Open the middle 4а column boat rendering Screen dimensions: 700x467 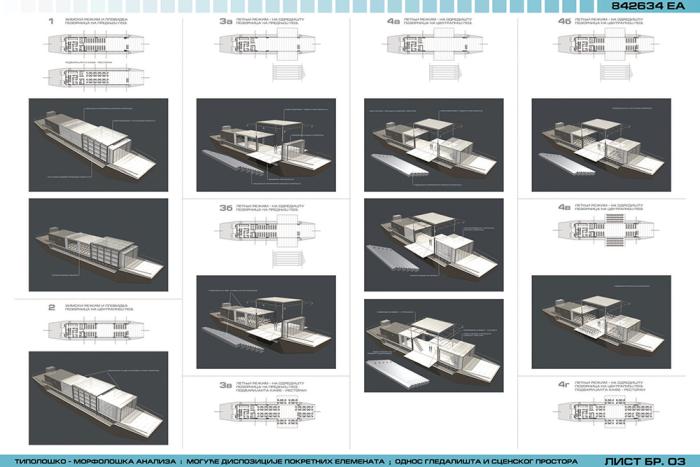click(x=434, y=245)
